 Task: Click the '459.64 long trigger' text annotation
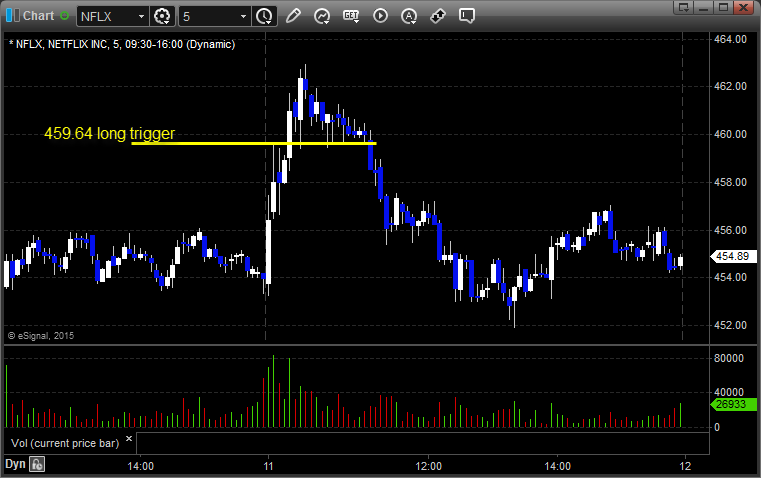tap(110, 133)
